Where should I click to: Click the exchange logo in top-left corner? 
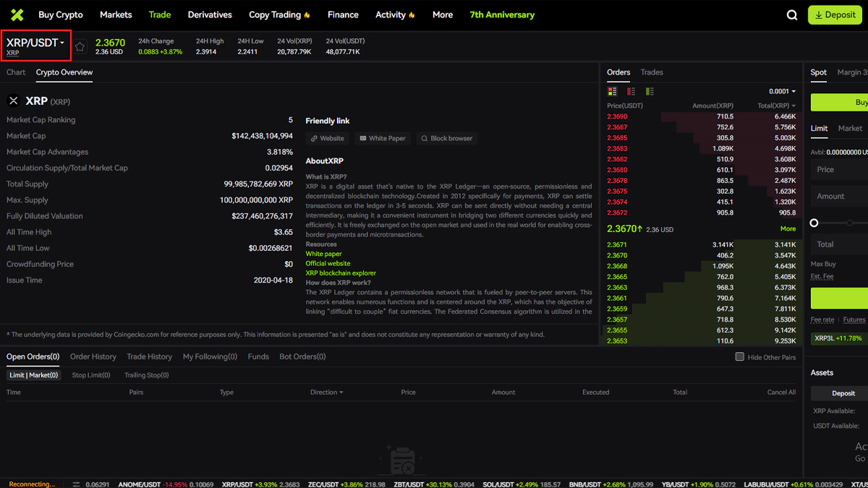[17, 14]
